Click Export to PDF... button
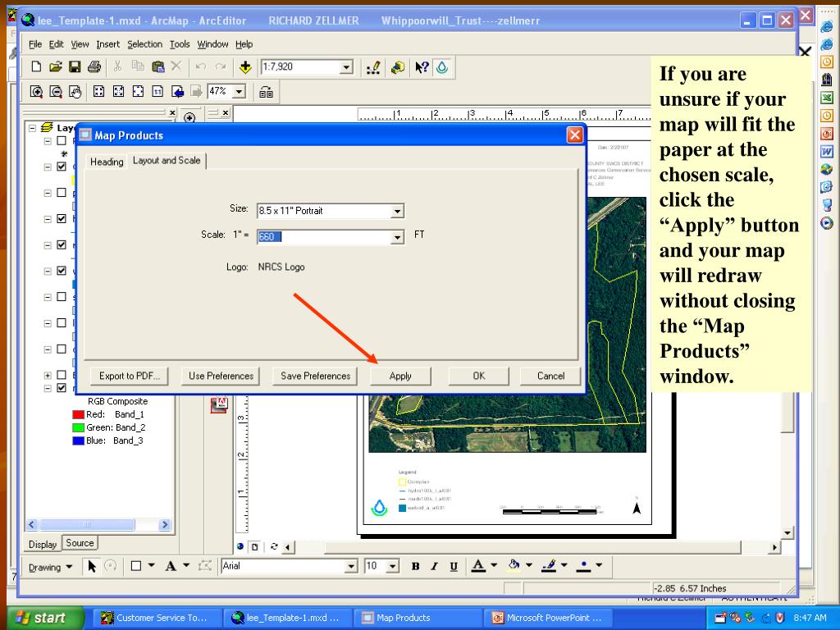The height and width of the screenshot is (630, 840). tap(130, 376)
